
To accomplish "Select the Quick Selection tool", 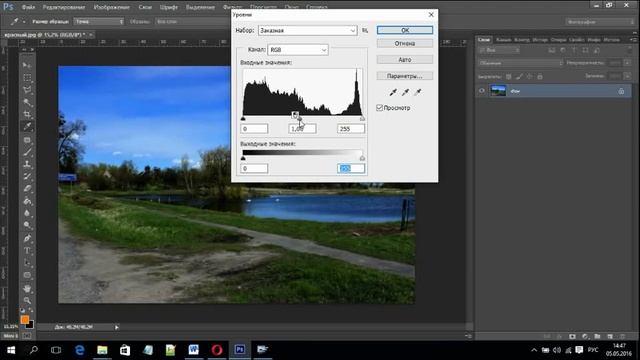I will 27,102.
